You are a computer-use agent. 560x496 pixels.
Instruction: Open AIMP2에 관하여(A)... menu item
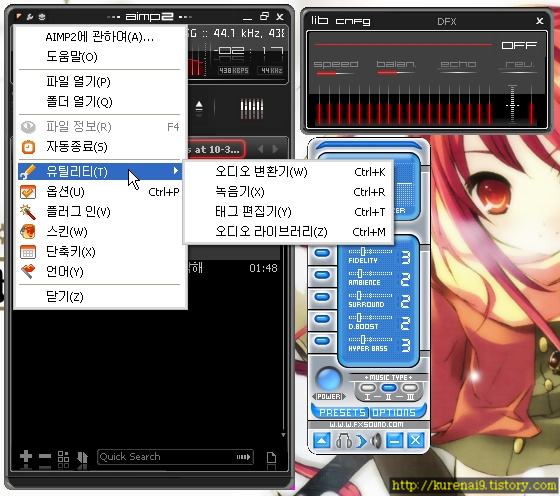(x=100, y=37)
